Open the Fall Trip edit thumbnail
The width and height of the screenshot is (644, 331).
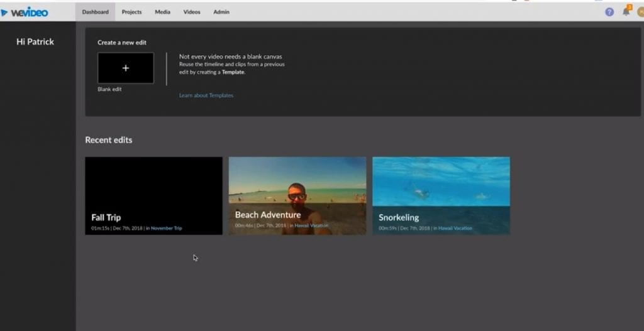(153, 188)
